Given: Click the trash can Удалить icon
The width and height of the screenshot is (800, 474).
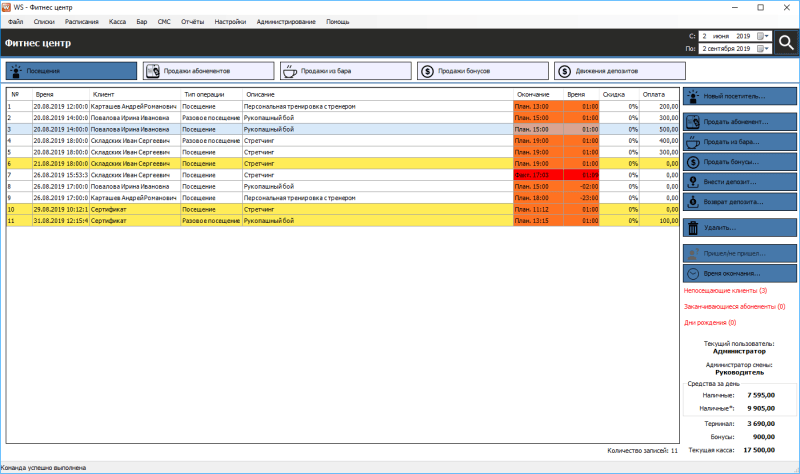Looking at the screenshot, I should (x=692, y=228).
